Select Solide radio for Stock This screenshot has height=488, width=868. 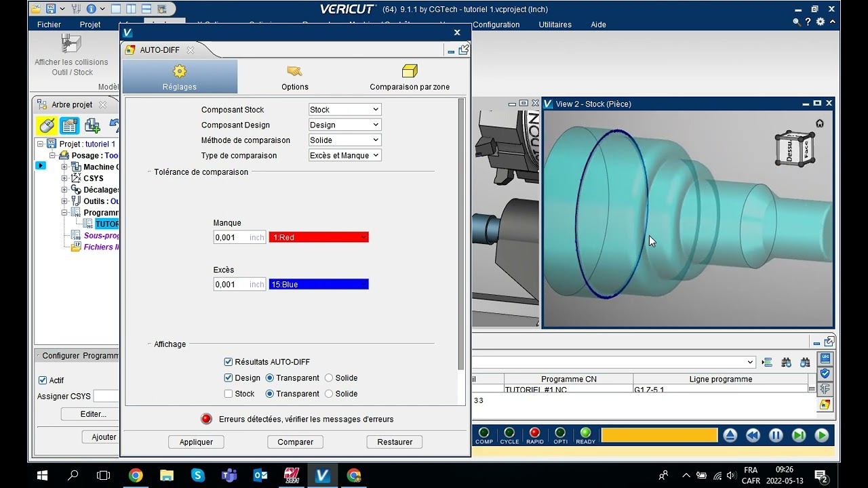329,394
